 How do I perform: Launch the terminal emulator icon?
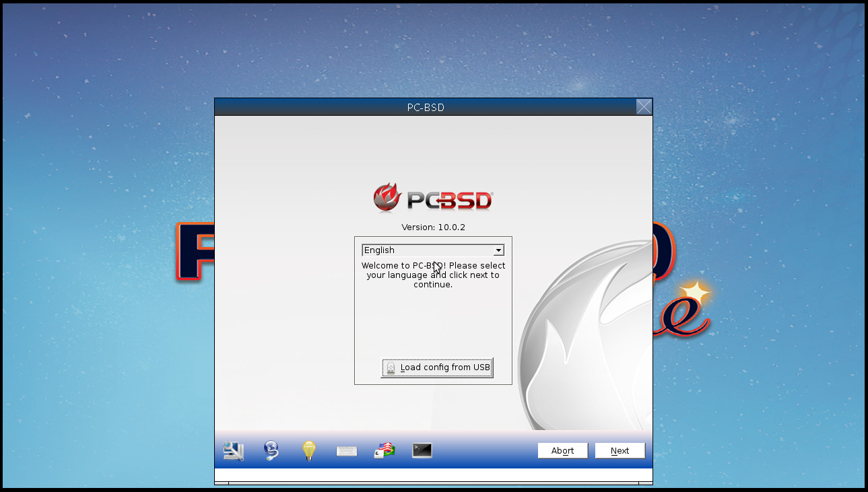[422, 450]
